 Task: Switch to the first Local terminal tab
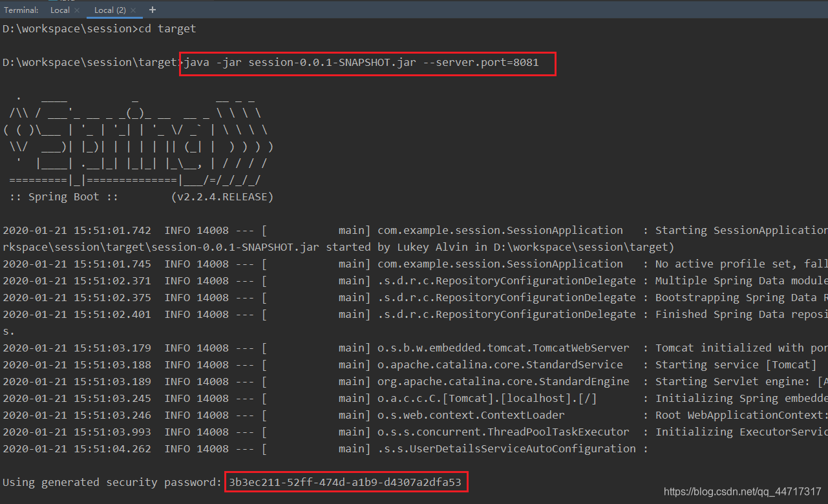(59, 10)
